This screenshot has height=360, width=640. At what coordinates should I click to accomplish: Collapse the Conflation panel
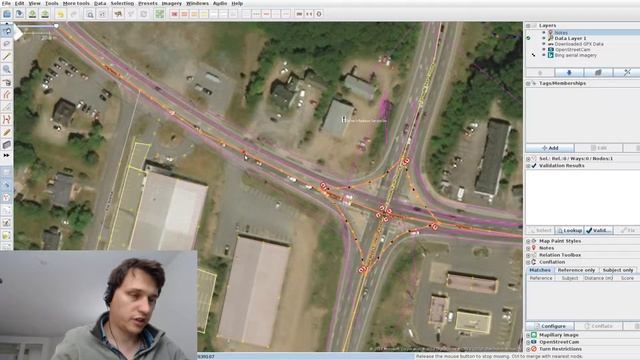(x=528, y=262)
